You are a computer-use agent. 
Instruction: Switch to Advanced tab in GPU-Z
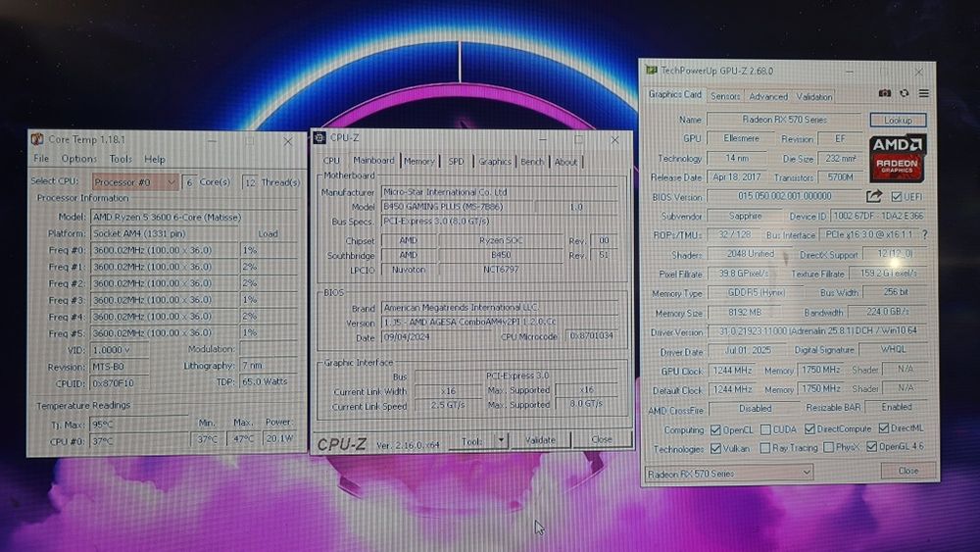click(x=768, y=96)
